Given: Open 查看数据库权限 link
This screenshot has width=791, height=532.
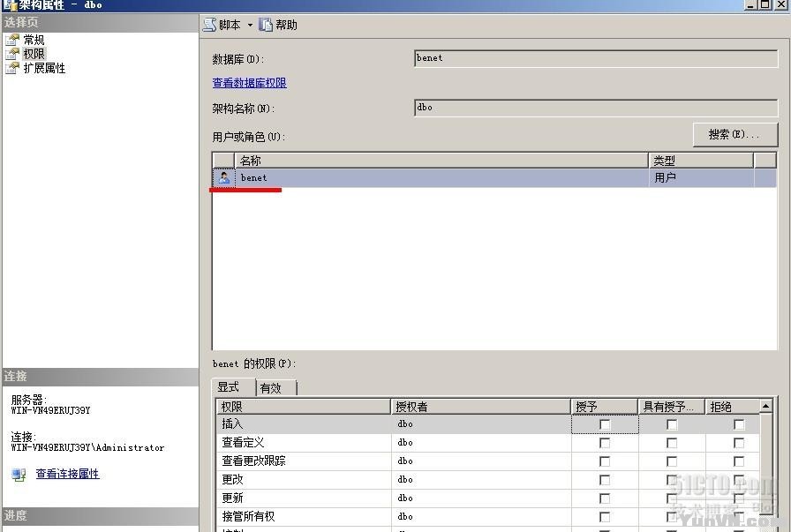Looking at the screenshot, I should [x=250, y=83].
